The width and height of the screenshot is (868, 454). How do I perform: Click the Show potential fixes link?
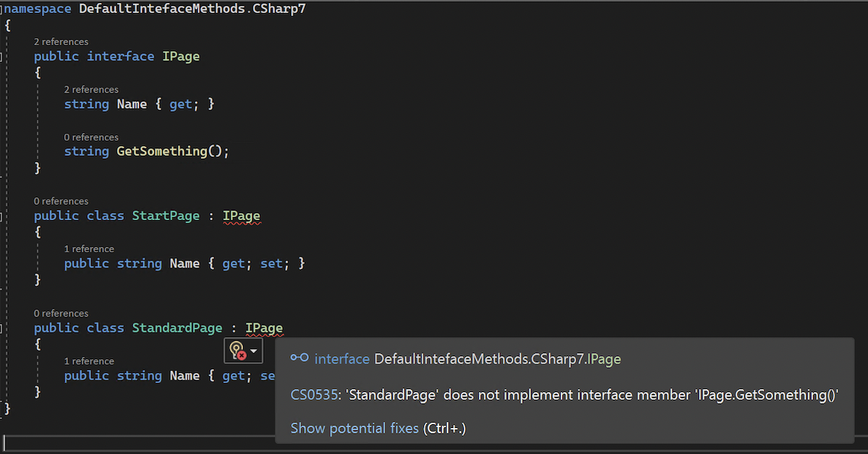pos(355,428)
